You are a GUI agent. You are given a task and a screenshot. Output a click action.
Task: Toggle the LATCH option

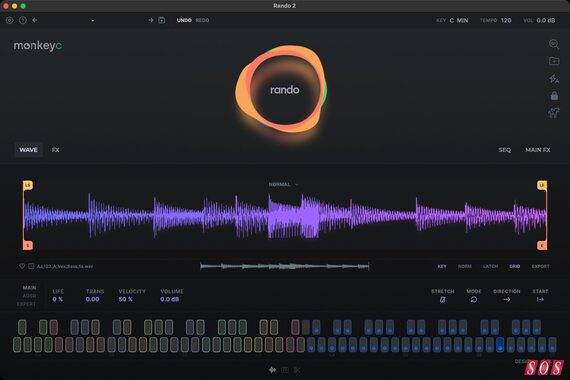[x=490, y=267]
